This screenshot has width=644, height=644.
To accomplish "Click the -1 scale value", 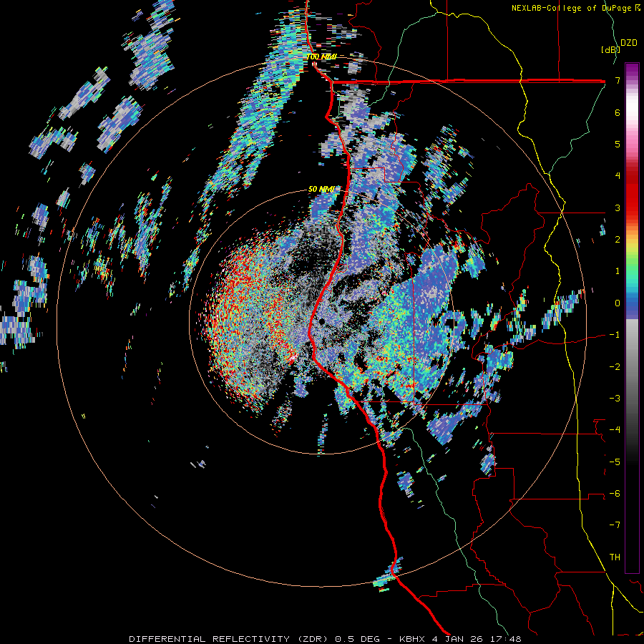I will pos(615,335).
